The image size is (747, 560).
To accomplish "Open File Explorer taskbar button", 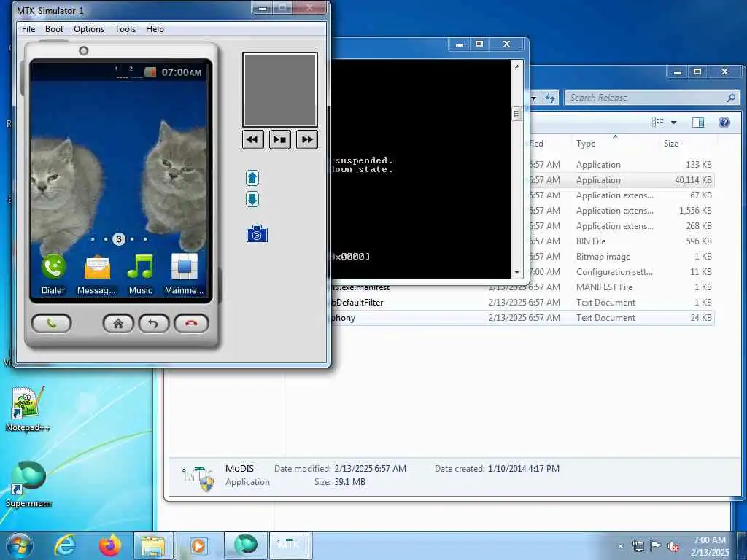I will coord(153,545).
